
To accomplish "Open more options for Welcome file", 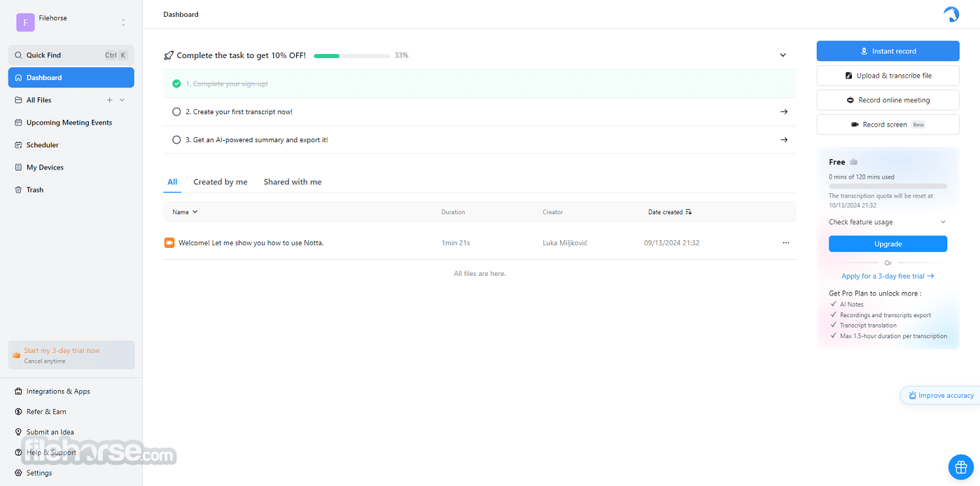I will [x=785, y=243].
